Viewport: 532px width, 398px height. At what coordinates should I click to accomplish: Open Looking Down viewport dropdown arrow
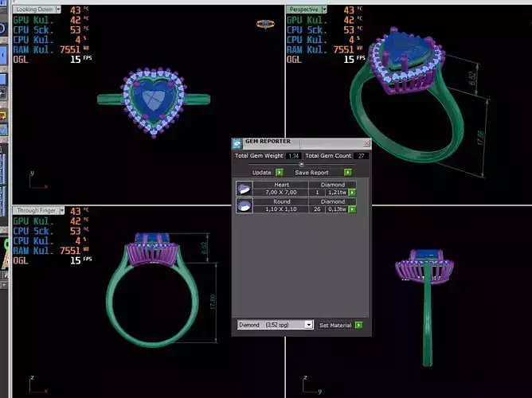pyautogui.click(x=58, y=10)
